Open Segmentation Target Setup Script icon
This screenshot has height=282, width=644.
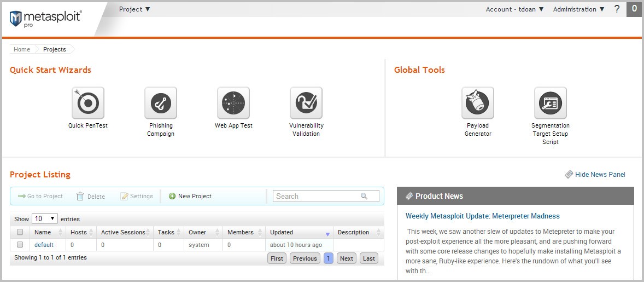551,103
